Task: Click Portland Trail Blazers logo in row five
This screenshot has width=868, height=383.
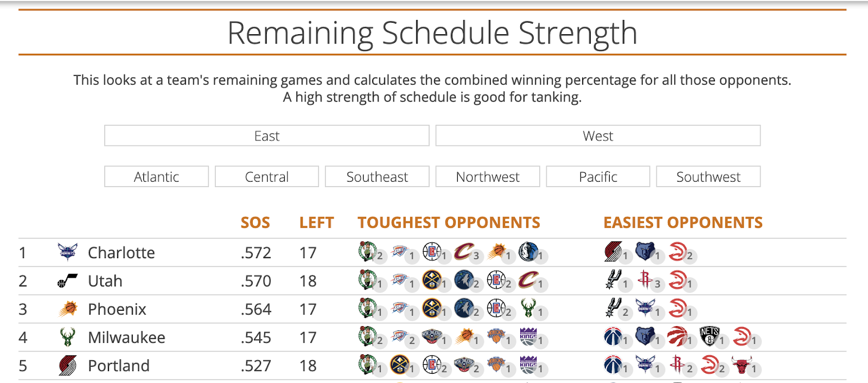Action: pos(68,366)
